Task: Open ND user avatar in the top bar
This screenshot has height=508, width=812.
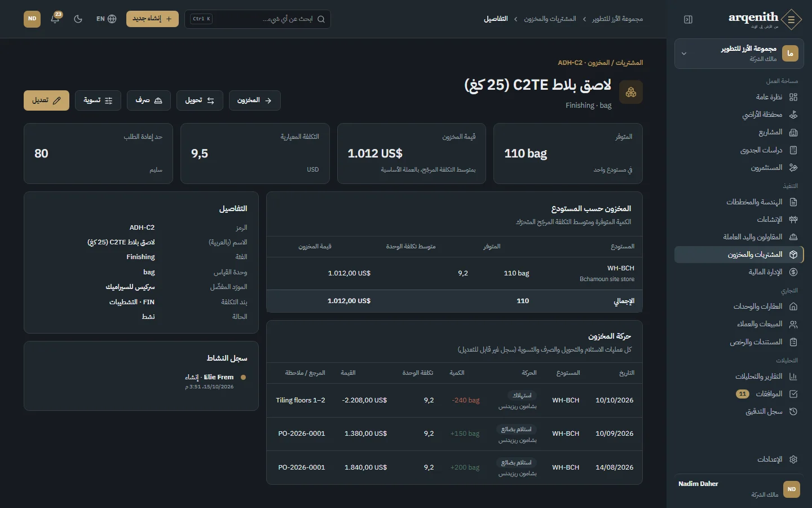Action: click(x=32, y=19)
